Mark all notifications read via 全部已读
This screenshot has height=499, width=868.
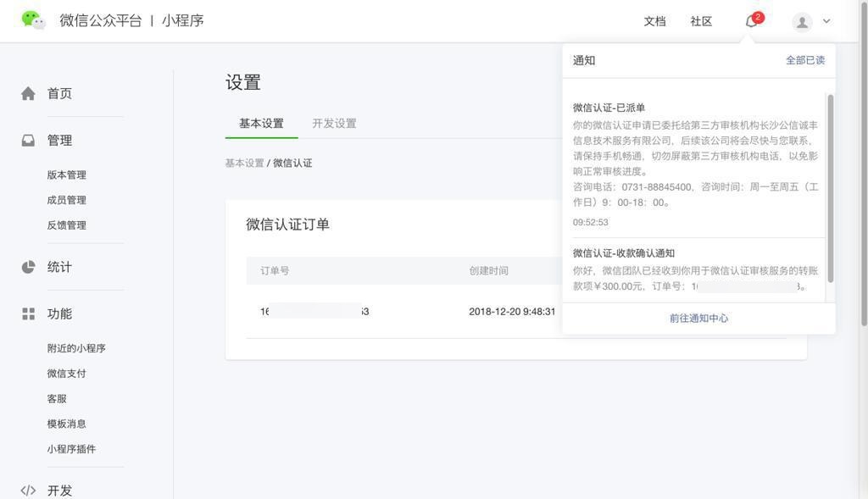pos(805,60)
